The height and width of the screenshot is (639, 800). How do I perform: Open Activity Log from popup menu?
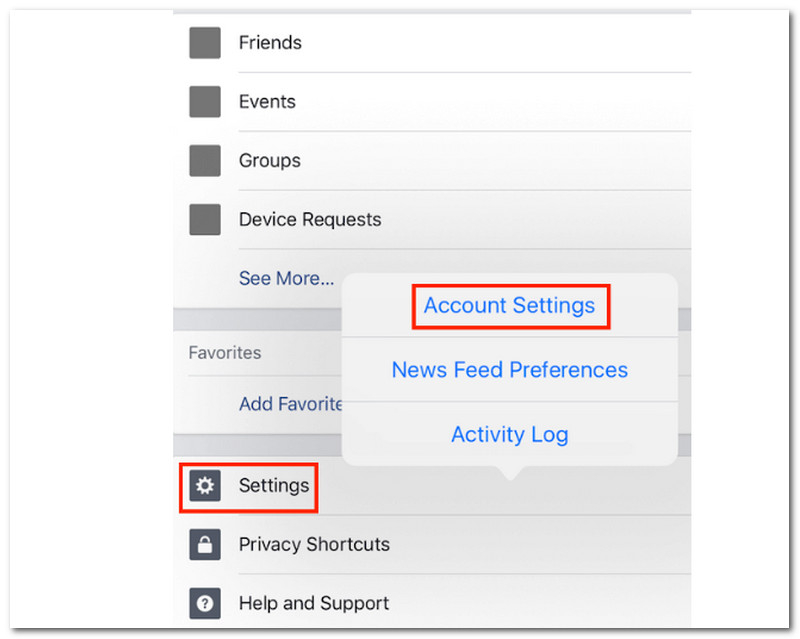click(509, 434)
